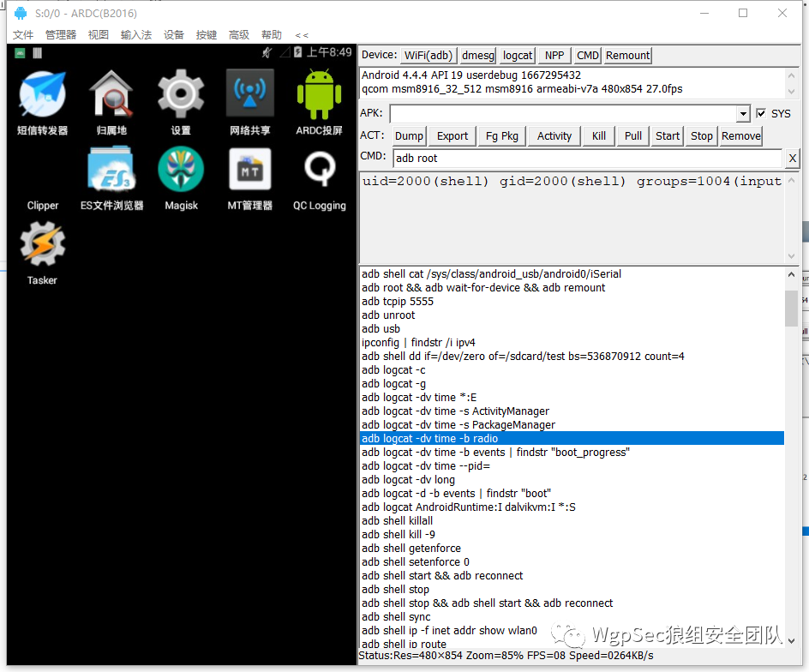Open the 高级 menu
809x672 pixels.
click(239, 34)
